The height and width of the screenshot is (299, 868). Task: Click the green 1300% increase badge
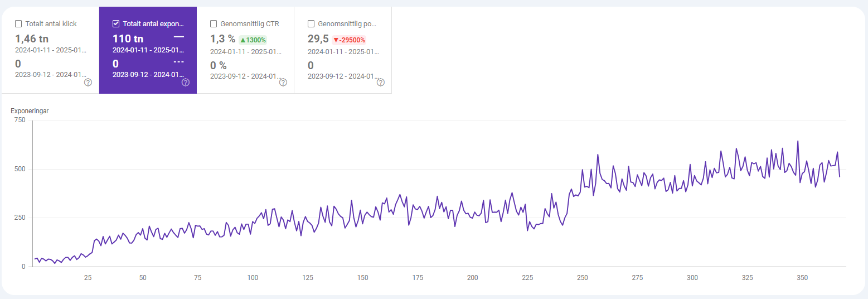[x=253, y=40]
